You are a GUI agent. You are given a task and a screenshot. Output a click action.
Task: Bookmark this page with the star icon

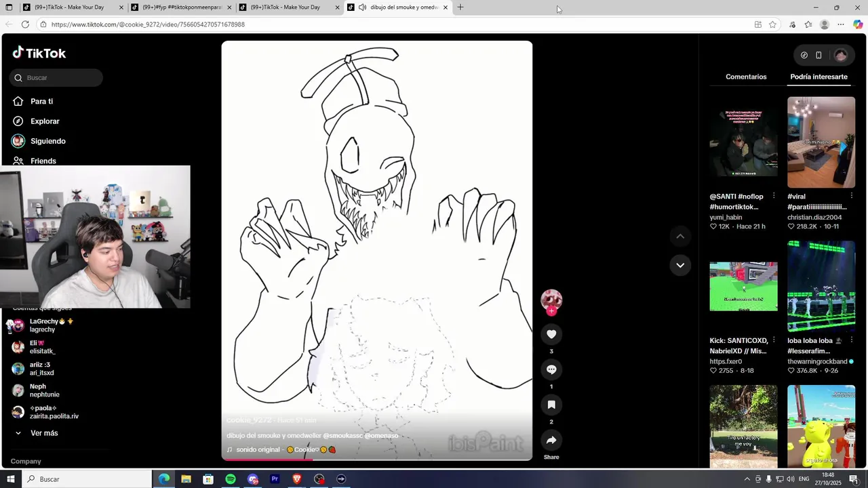coord(772,24)
